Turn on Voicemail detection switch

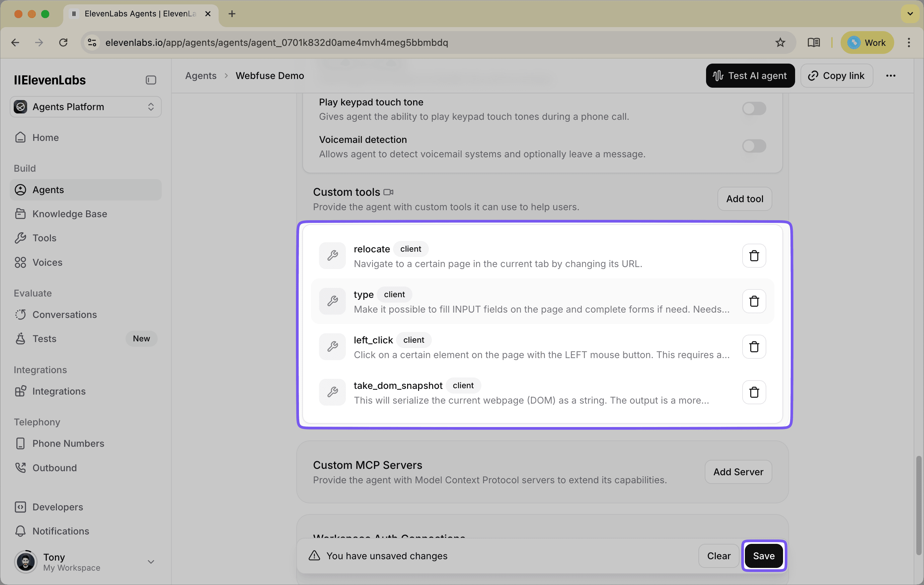click(x=754, y=146)
